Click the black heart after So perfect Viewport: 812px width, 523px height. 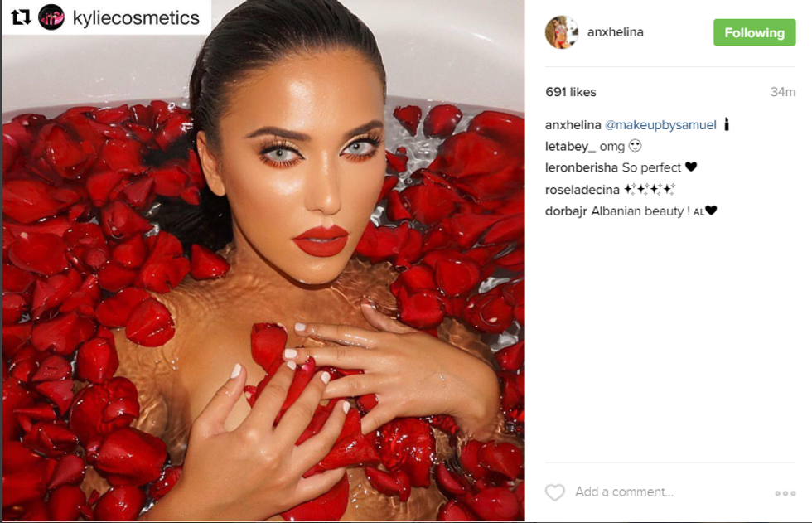691,167
